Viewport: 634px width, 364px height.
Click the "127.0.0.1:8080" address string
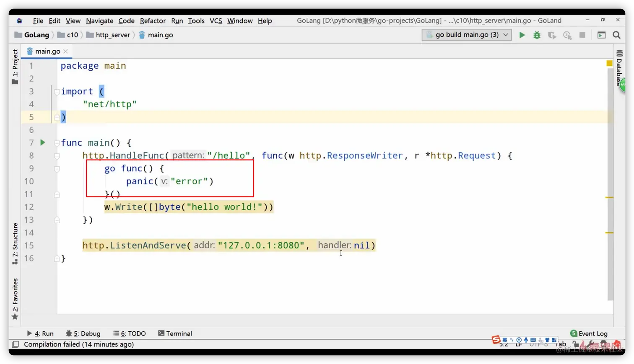261,245
